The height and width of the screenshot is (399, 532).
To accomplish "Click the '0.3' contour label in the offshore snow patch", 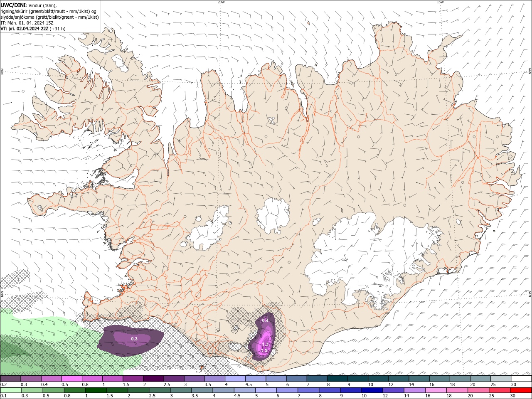I will tap(134, 339).
